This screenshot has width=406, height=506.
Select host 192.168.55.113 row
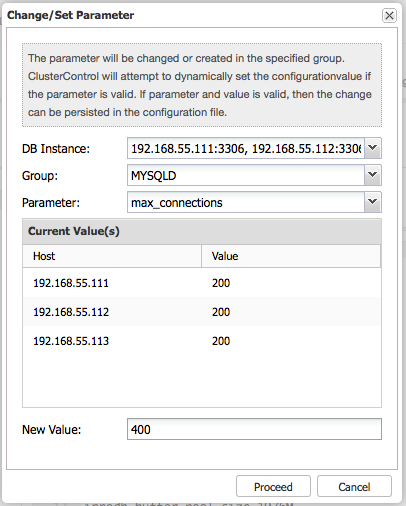(202, 341)
